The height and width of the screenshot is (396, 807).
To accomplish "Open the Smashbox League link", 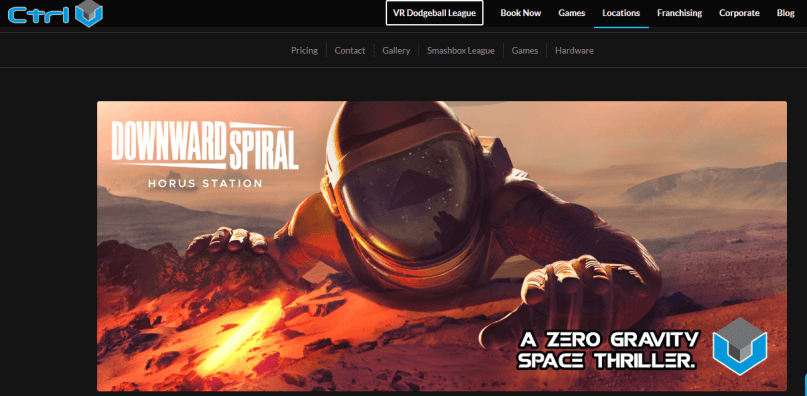I will (461, 50).
